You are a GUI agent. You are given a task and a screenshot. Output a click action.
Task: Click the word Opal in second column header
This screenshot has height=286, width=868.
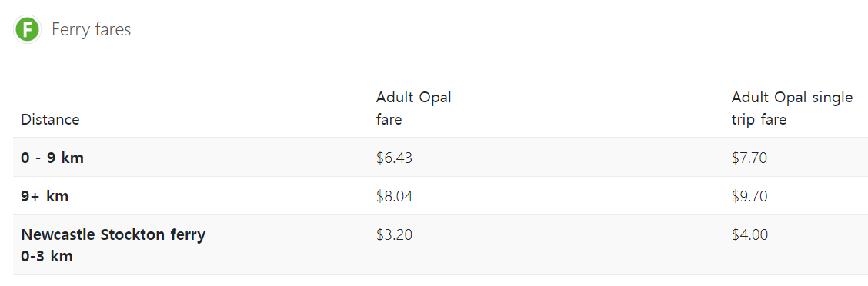[436, 98]
